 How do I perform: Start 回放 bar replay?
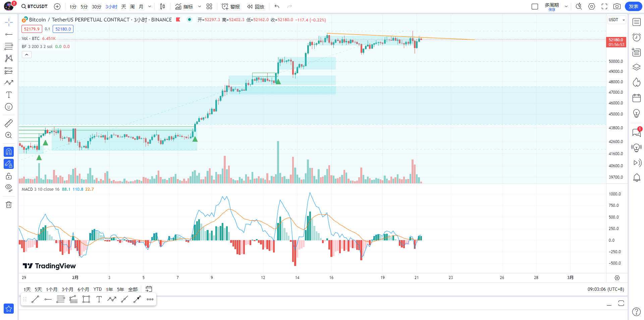point(256,6)
